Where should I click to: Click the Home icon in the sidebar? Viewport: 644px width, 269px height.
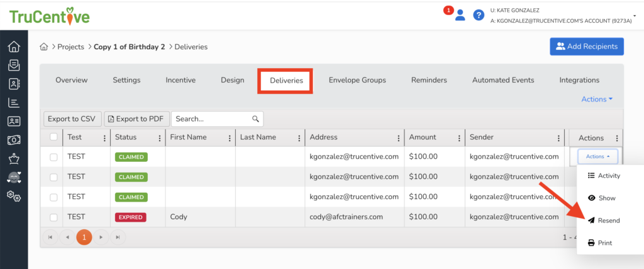tap(13, 47)
